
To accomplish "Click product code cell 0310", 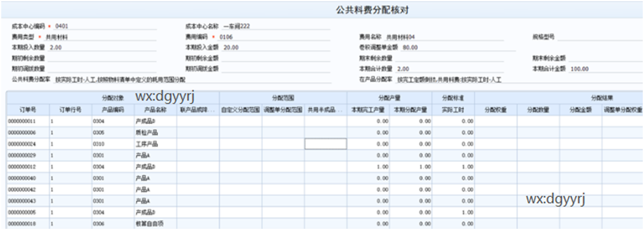I will [x=113, y=144].
